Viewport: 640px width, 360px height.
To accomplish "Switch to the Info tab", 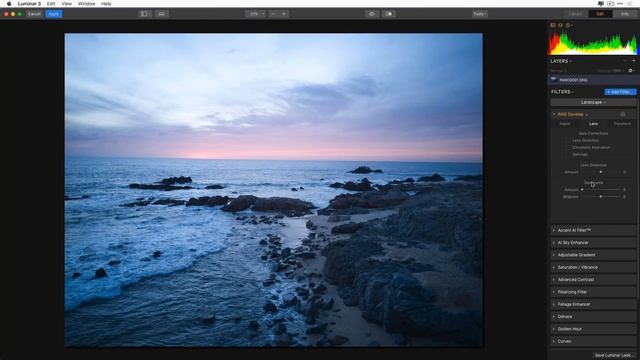I will (x=625, y=14).
